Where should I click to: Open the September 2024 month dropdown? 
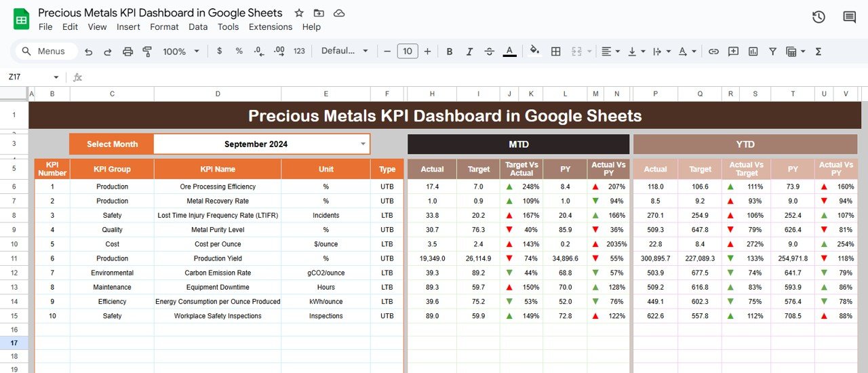(363, 144)
